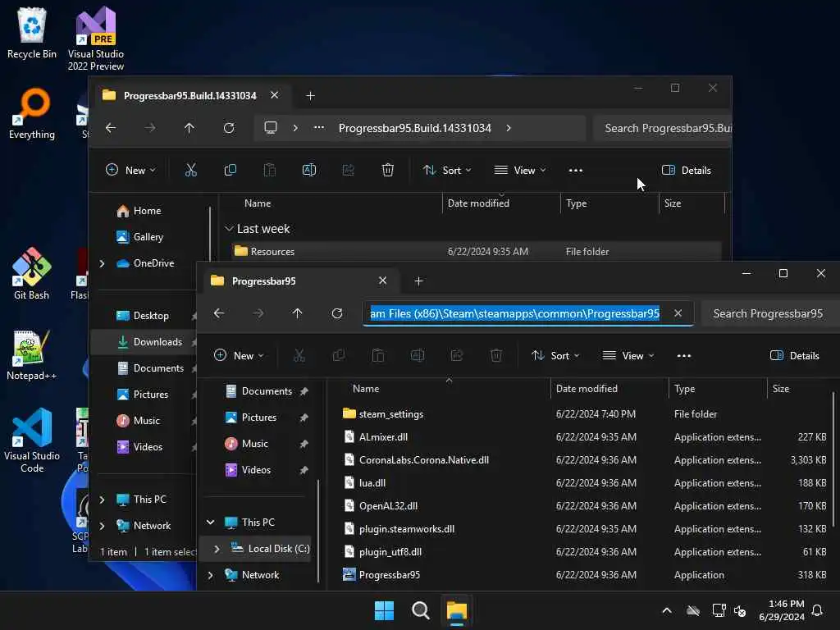Open View dropdown in front Progressbar95 window
The width and height of the screenshot is (840, 630).
coord(628,356)
